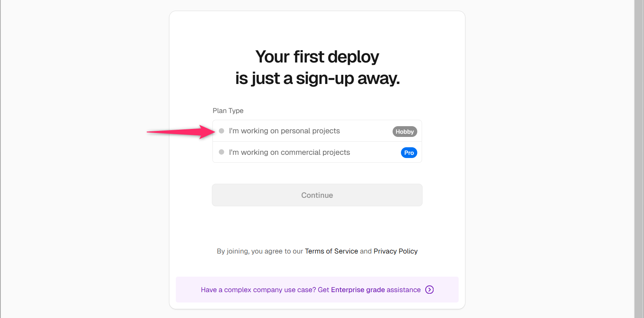Screen dimensions: 644x318
Task: Click the circled arrow icon in Enterprise banner
Action: [x=429, y=290]
